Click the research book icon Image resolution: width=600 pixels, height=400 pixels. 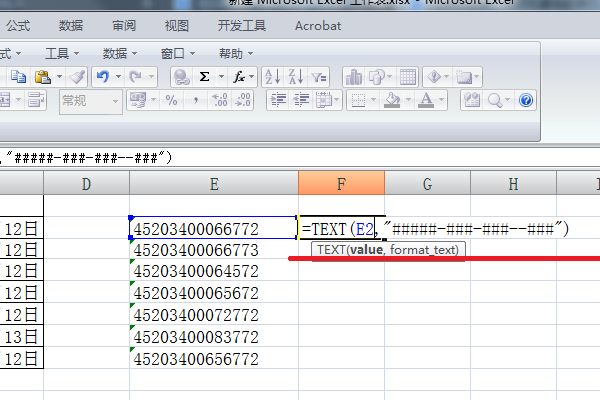coord(472,100)
